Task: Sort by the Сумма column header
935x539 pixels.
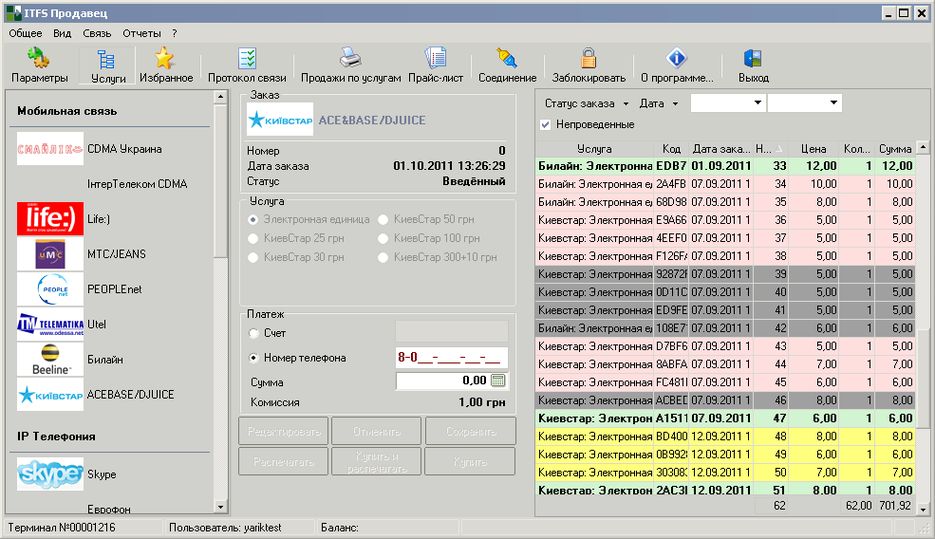Action: [894, 148]
